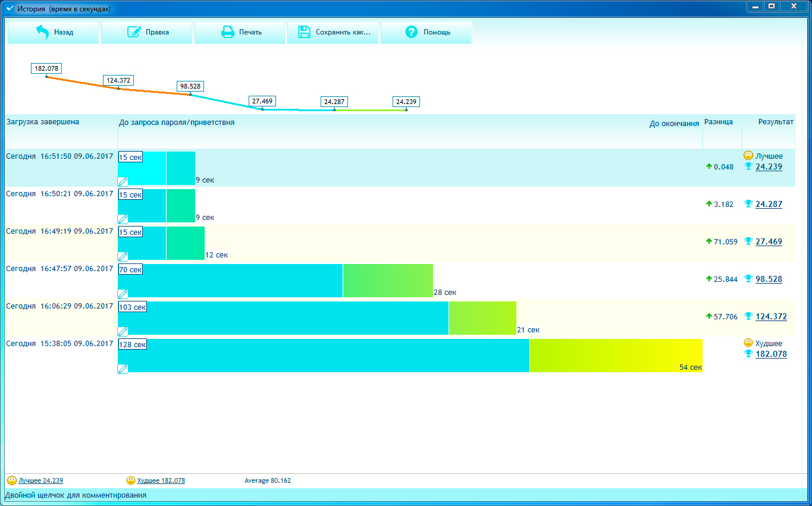Click the trophy icon beside result 98.528
The image size is (812, 506).
748,279
